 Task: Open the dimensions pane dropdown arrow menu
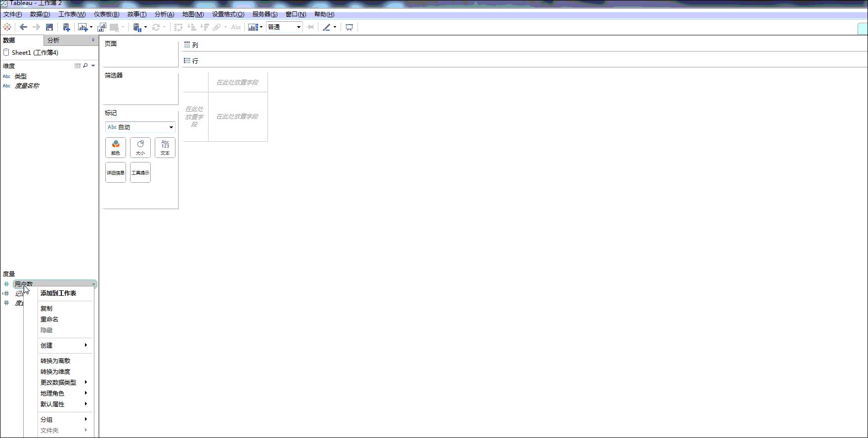(93, 66)
